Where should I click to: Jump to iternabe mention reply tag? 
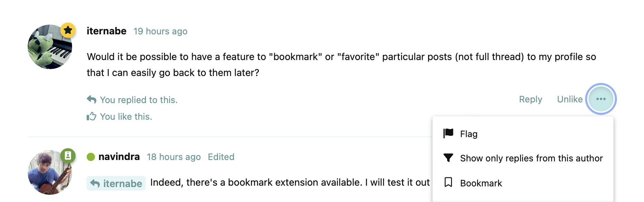116,183
